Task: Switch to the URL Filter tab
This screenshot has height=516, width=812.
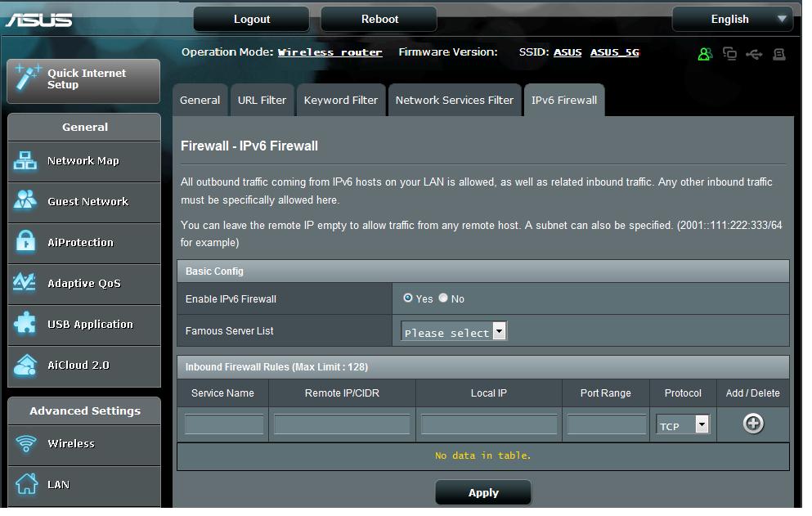Action: 262,100
